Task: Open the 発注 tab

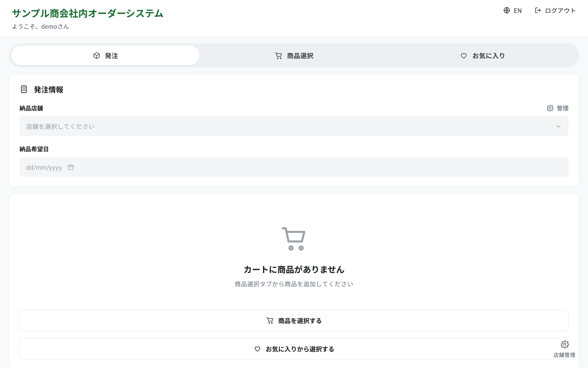Action: pyautogui.click(x=105, y=56)
